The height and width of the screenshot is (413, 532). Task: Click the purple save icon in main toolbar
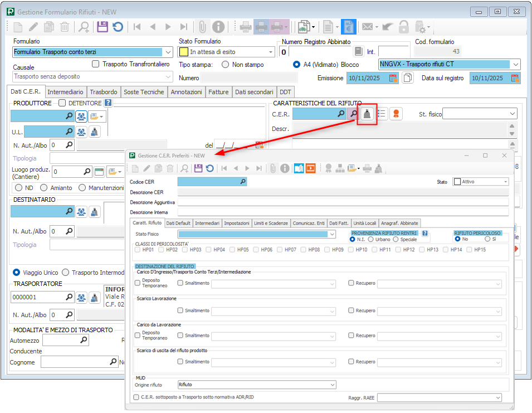102,26
